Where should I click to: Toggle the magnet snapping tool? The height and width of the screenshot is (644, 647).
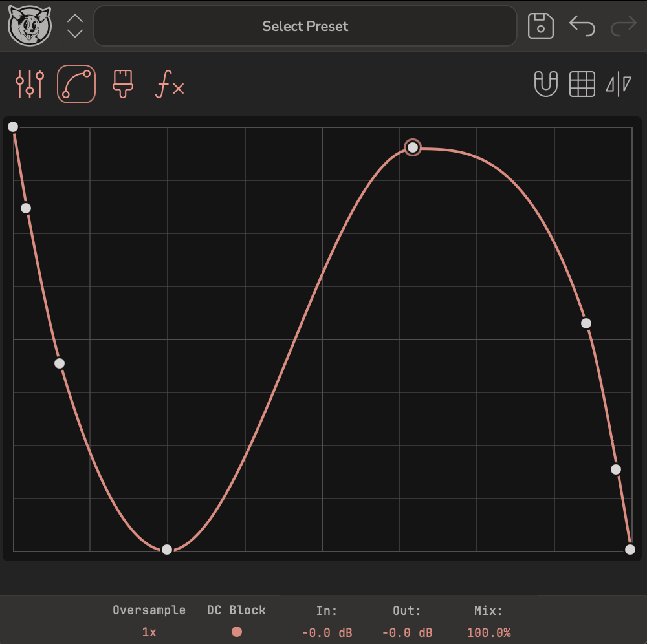[x=545, y=83]
